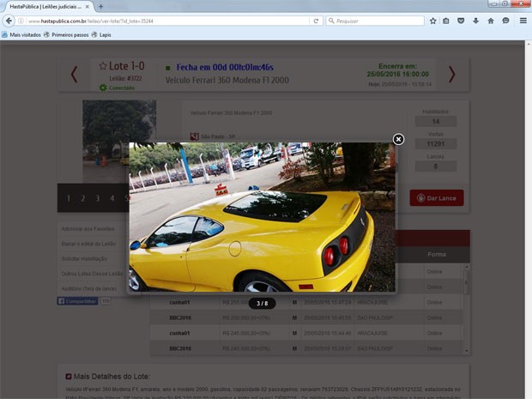This screenshot has width=532, height=399.
Task: Open the Firefox hamburger menu
Action: (x=523, y=21)
